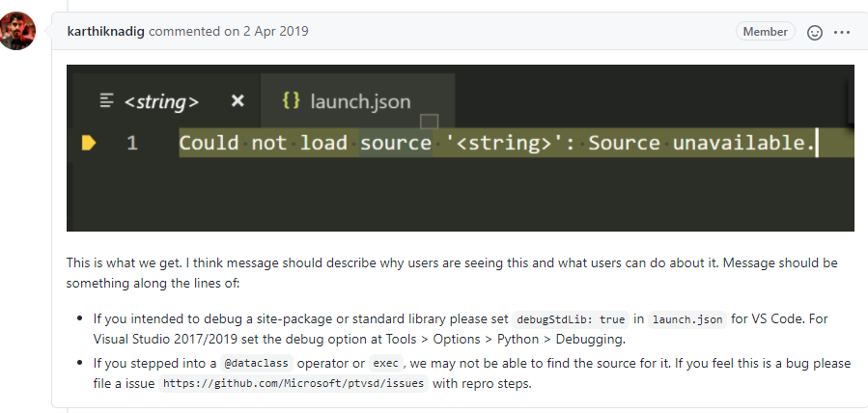This screenshot has width=868, height=413.
Task: Click the 'debugStdLib: true' code snippet
Action: coord(571,319)
